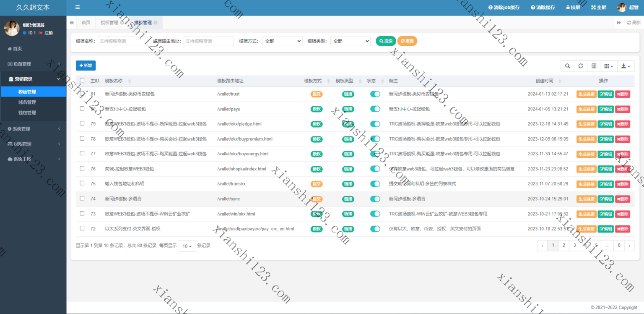Toggle the sidebar hamburger menu icon
The width and height of the screenshot is (644, 314).
click(x=77, y=7)
